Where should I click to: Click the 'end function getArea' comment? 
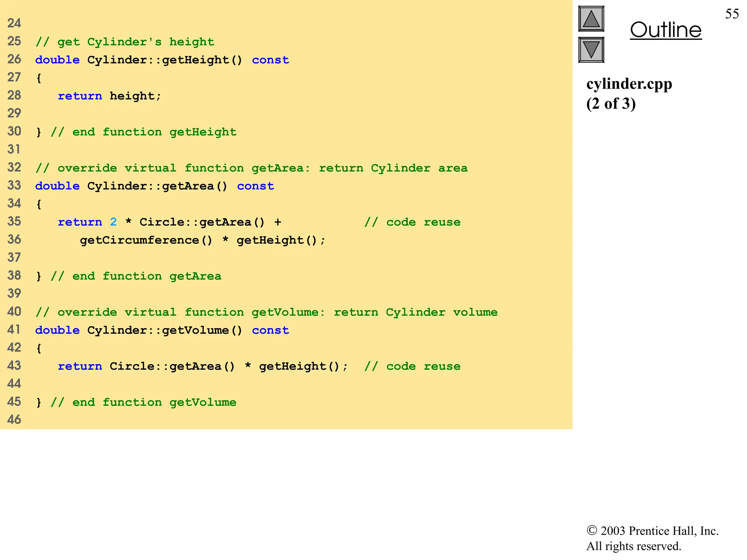coord(136,276)
